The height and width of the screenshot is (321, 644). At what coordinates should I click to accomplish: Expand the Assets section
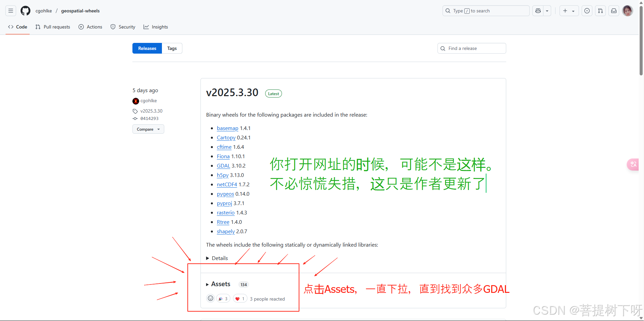coord(218,284)
